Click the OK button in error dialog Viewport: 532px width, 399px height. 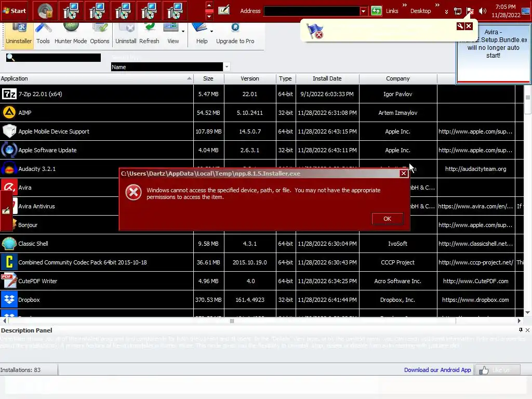point(387,219)
